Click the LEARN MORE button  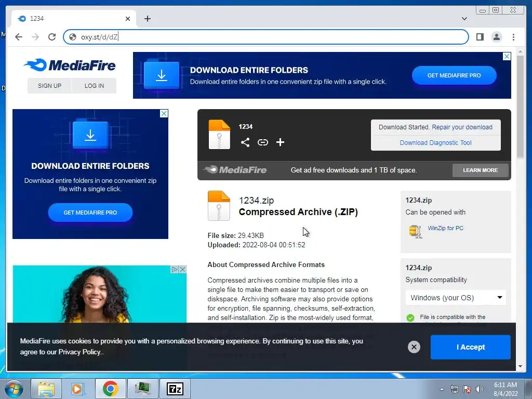[480, 170]
